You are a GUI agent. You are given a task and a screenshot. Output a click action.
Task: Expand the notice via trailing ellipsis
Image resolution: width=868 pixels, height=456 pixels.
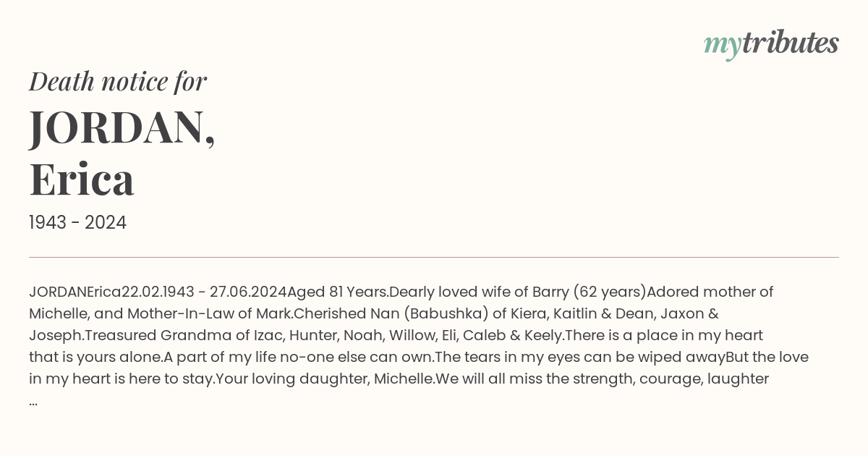pos(33,402)
